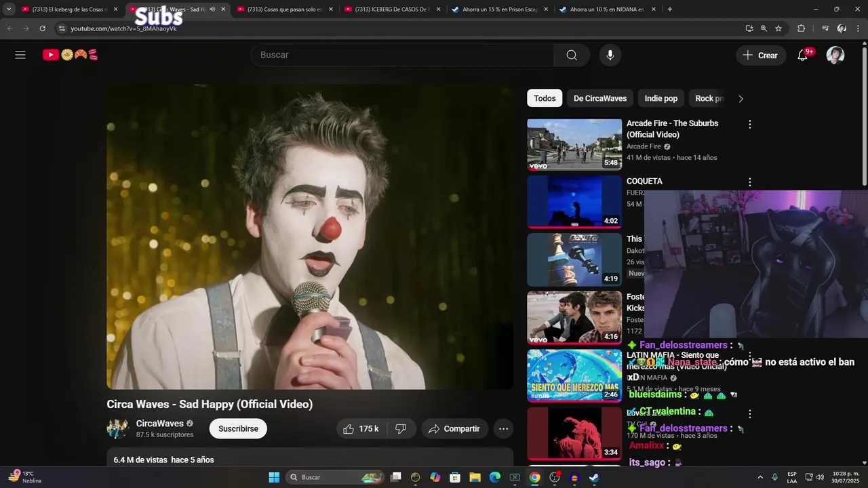Open Chrome zoom magnifier in address bar

(764, 28)
